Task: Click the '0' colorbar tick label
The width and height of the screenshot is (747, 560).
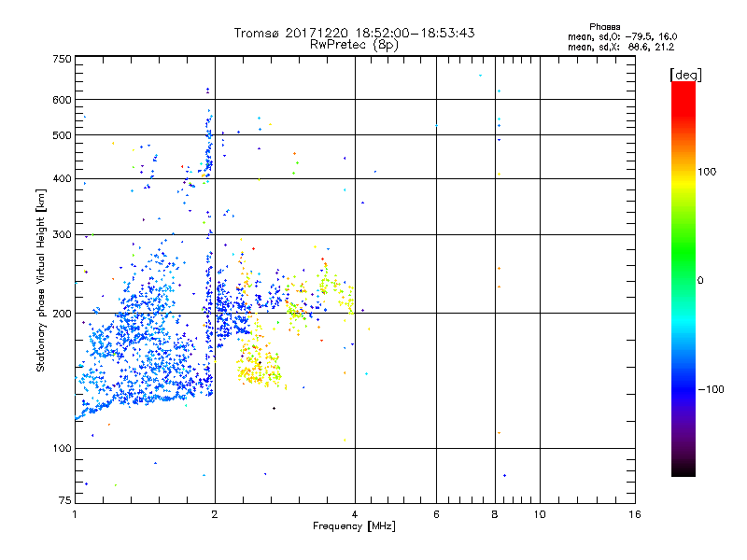Action: [x=700, y=281]
